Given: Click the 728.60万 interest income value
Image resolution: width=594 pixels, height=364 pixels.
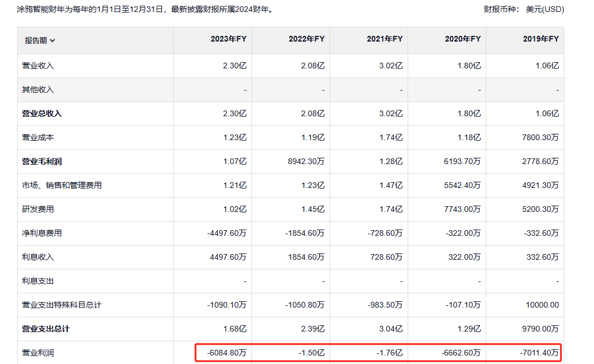Looking at the screenshot, I should (386, 257).
